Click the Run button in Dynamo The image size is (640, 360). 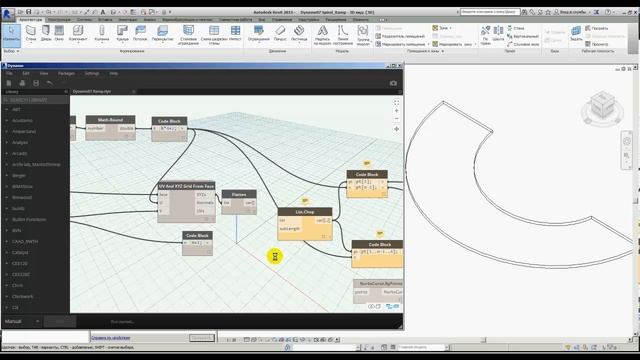60,322
